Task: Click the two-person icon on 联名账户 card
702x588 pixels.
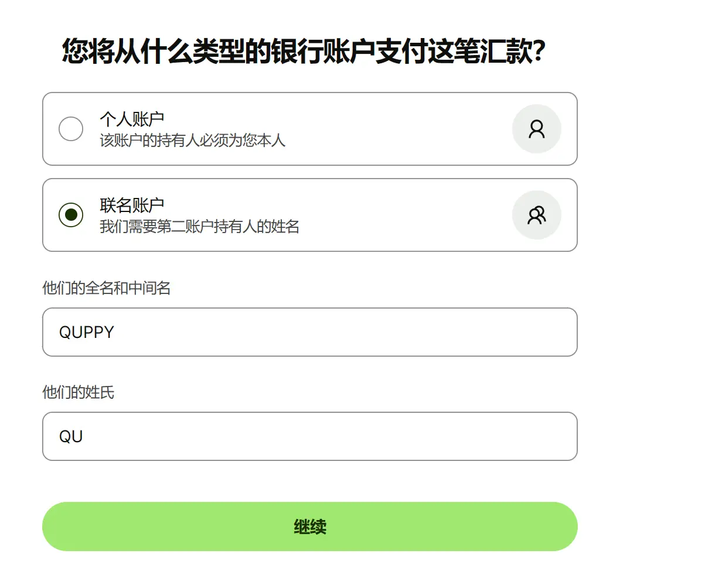Action: pos(536,215)
